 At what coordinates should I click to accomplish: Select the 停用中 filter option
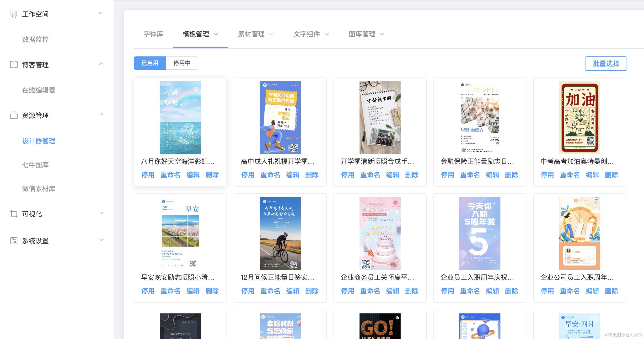click(182, 63)
